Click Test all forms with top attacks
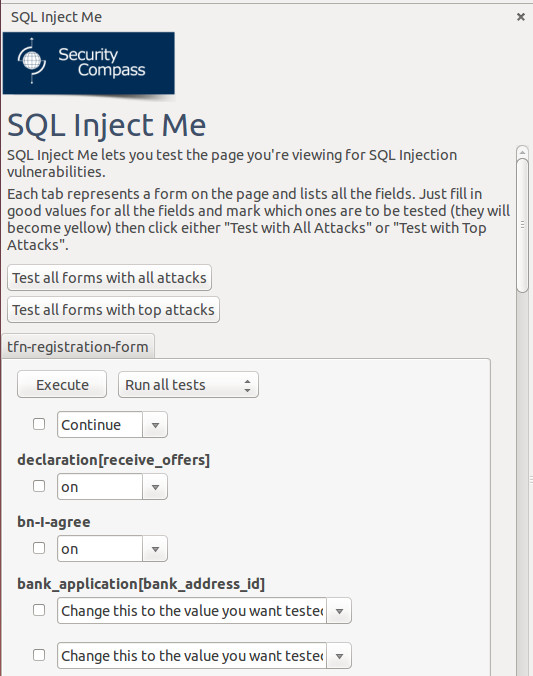This screenshot has width=533, height=676. pos(113,310)
